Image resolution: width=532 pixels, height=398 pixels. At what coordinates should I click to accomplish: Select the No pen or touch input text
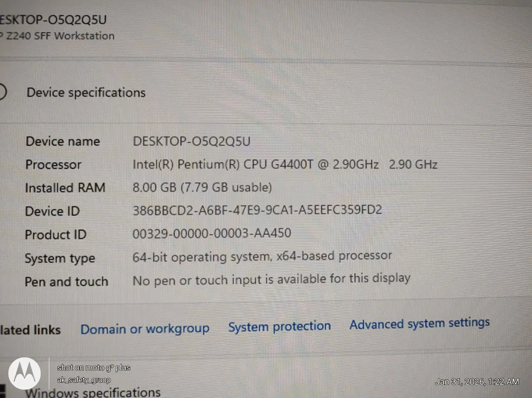[271, 280]
